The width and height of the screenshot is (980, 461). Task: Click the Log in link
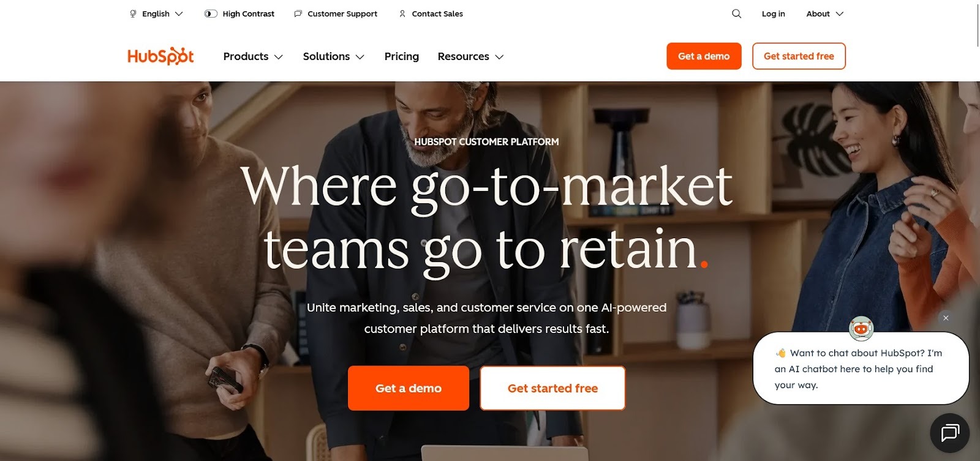coord(773,13)
